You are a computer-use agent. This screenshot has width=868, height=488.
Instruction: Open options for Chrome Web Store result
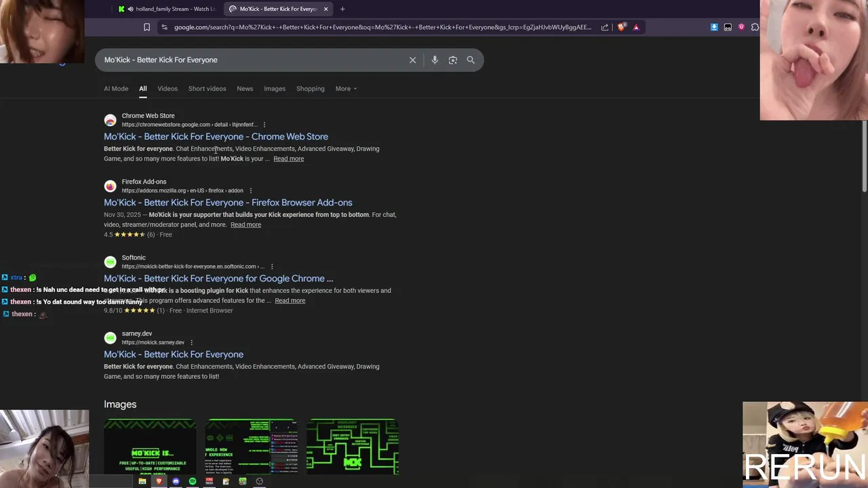point(264,125)
